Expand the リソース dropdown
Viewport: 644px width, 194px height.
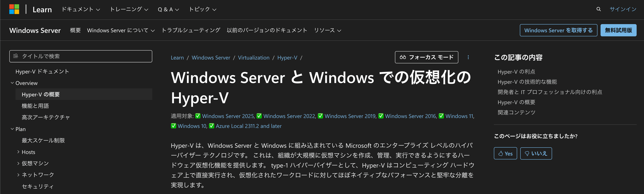coord(327,30)
